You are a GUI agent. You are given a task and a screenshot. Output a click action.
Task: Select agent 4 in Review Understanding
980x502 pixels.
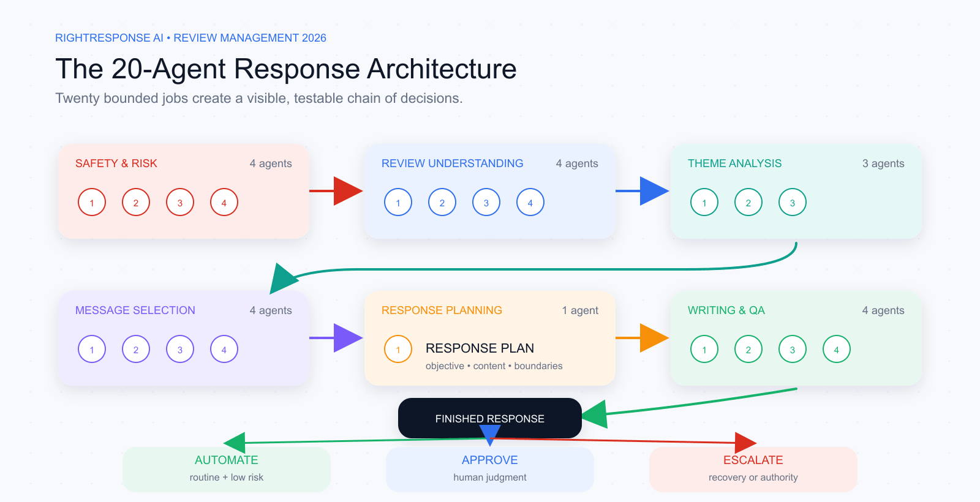pyautogui.click(x=530, y=203)
